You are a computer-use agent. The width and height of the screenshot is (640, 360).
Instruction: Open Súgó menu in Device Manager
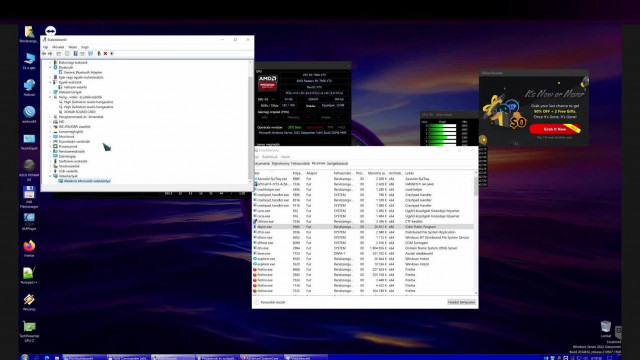(x=84, y=47)
